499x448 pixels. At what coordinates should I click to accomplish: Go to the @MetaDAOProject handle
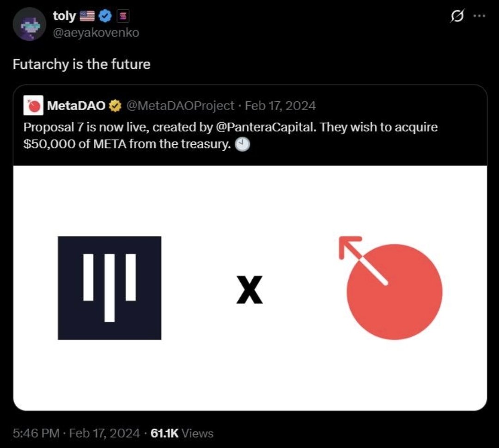[180, 106]
